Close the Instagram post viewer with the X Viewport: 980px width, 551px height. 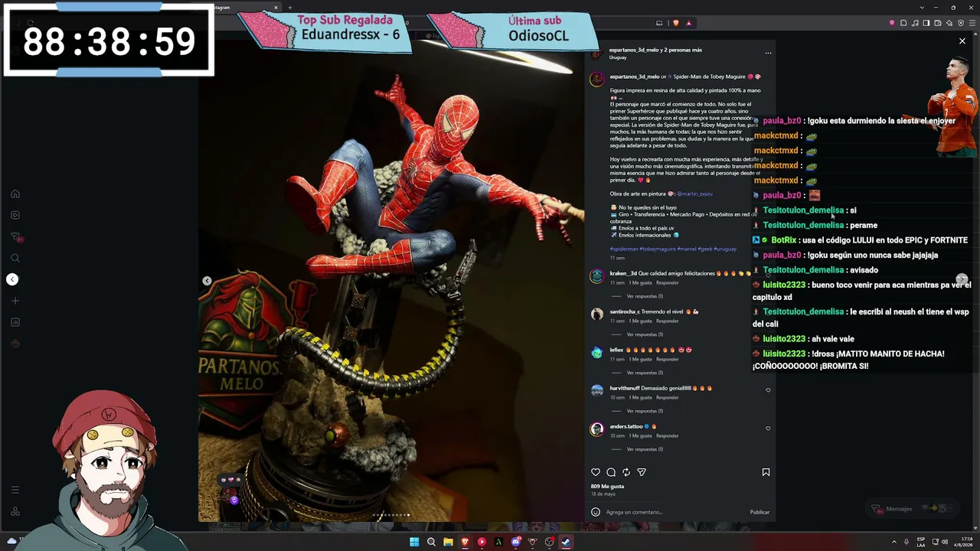[x=962, y=41]
